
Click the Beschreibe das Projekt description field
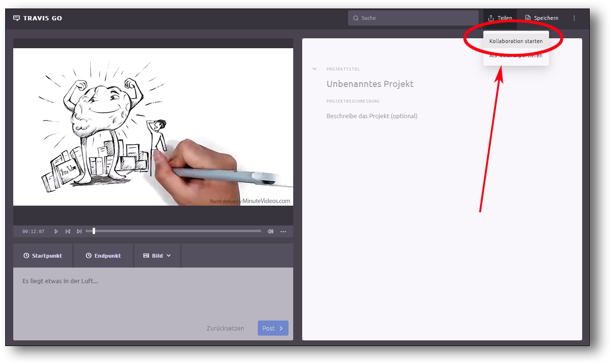(x=372, y=116)
